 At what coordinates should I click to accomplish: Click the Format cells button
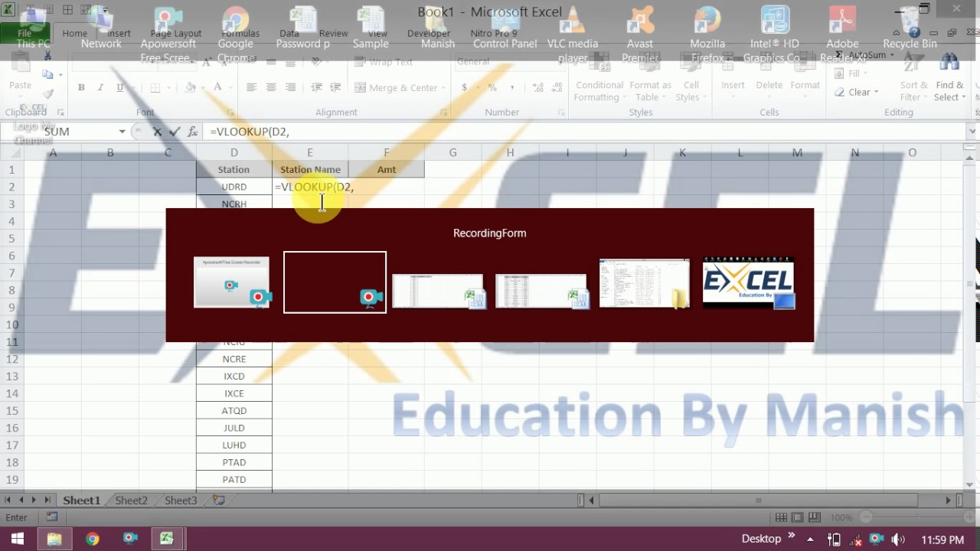[x=805, y=75]
